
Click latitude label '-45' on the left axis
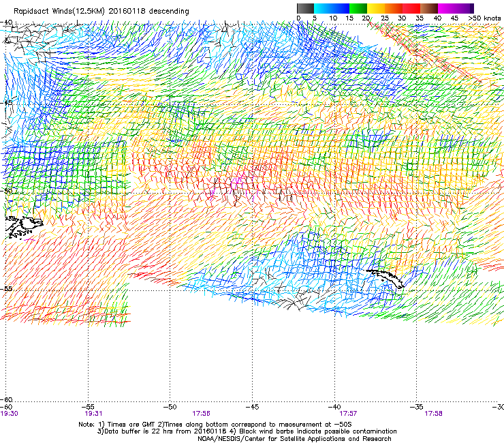(x=6, y=103)
